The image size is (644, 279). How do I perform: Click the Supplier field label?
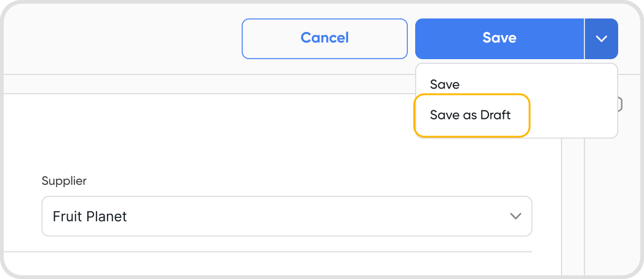click(64, 181)
